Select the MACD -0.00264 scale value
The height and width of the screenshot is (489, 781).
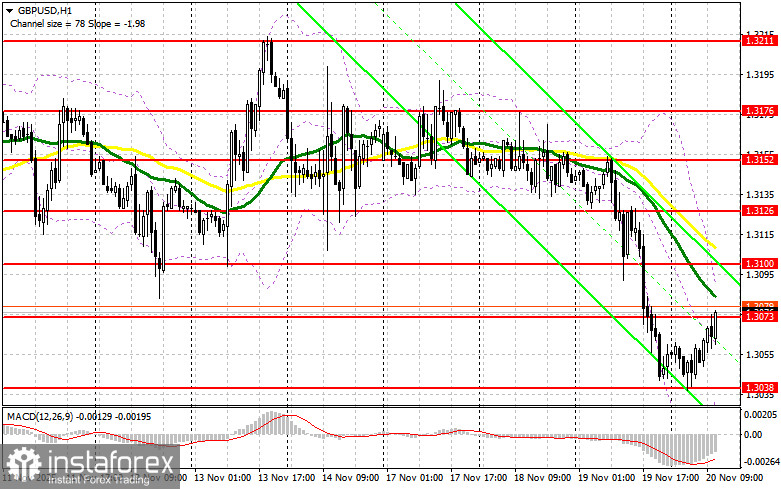(762, 462)
